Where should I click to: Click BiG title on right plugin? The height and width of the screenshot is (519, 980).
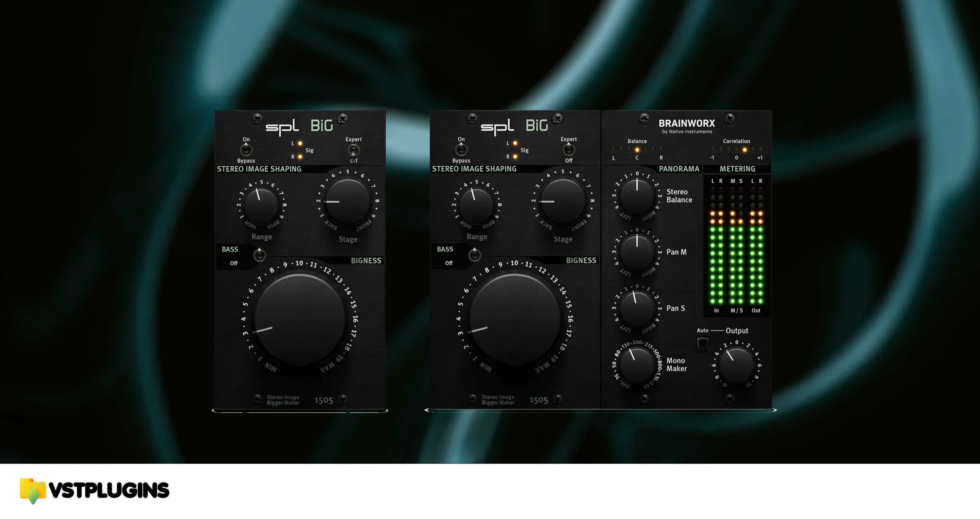pos(537,126)
